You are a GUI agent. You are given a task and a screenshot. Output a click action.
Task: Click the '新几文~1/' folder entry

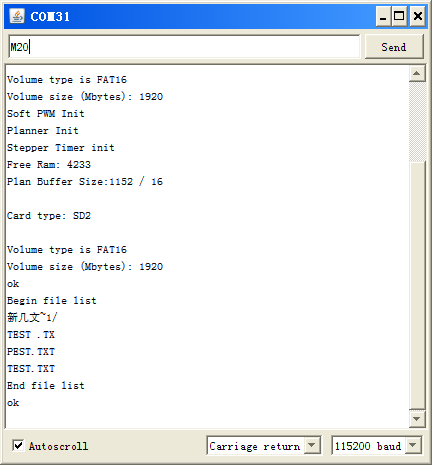32,317
